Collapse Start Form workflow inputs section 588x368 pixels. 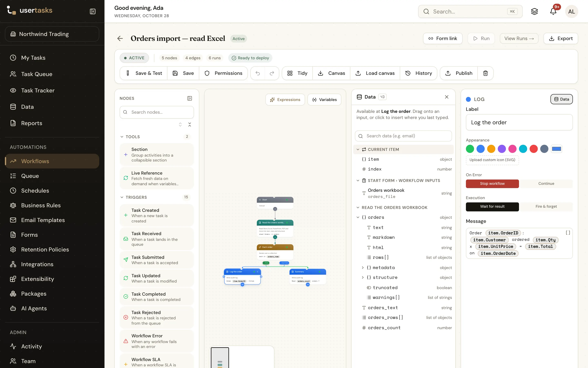point(358,181)
